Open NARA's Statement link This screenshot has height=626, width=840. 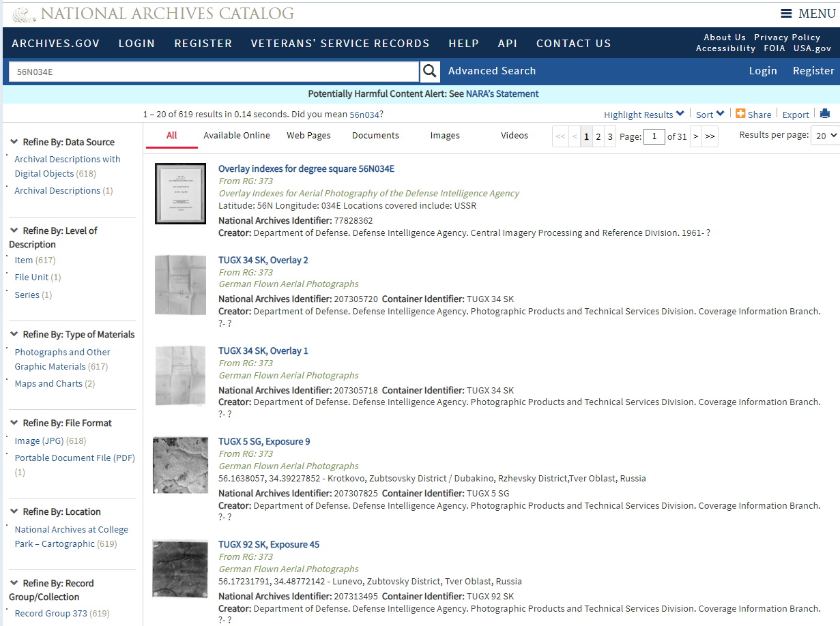click(502, 94)
